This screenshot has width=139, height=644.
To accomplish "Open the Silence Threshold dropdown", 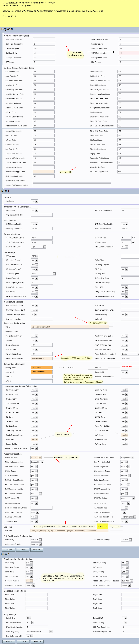I will [126, 476].
